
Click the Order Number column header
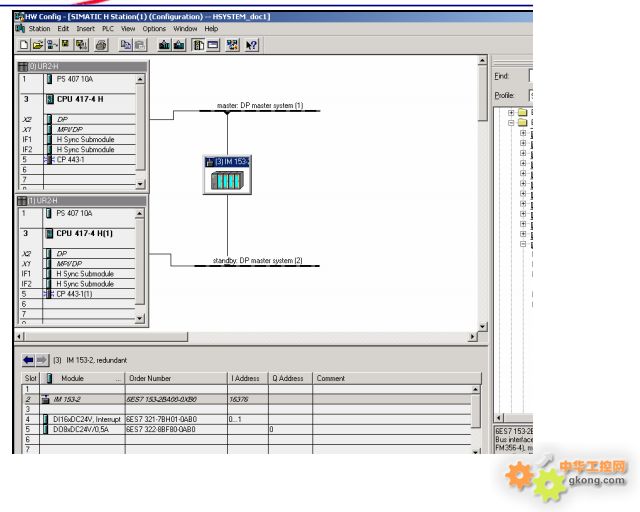176,378
